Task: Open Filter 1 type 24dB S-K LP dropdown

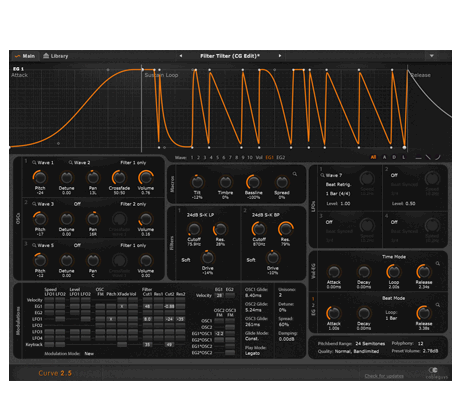Action: click(200, 215)
